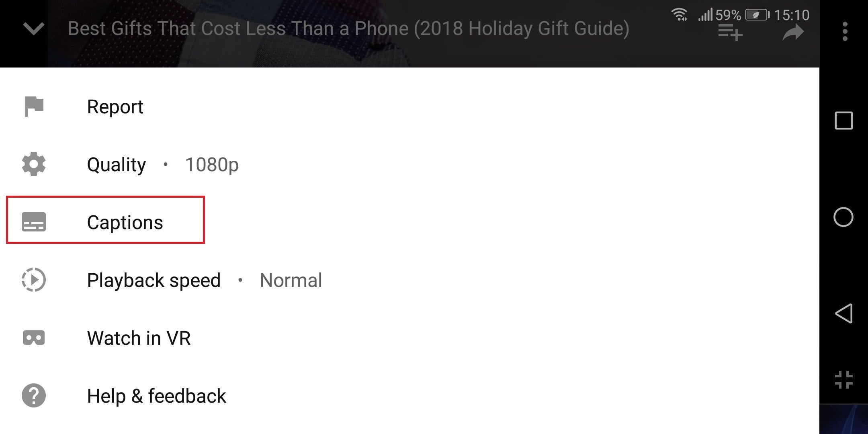Screen dimensions: 868x434
Task: Click the Watch in VR goggles icon
Action: coord(33,338)
